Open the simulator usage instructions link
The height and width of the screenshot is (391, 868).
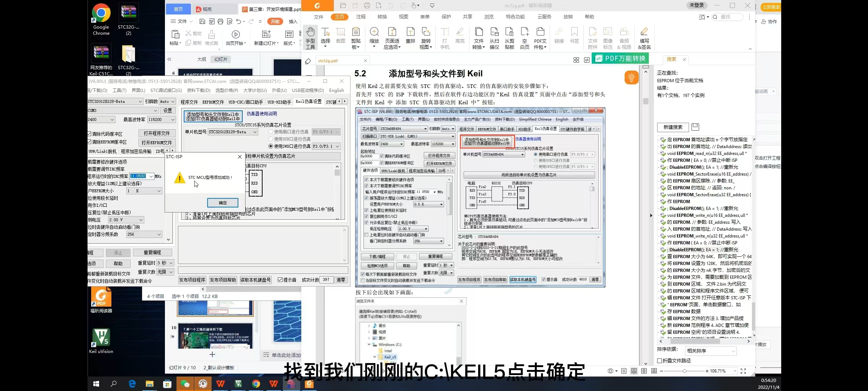261,114
